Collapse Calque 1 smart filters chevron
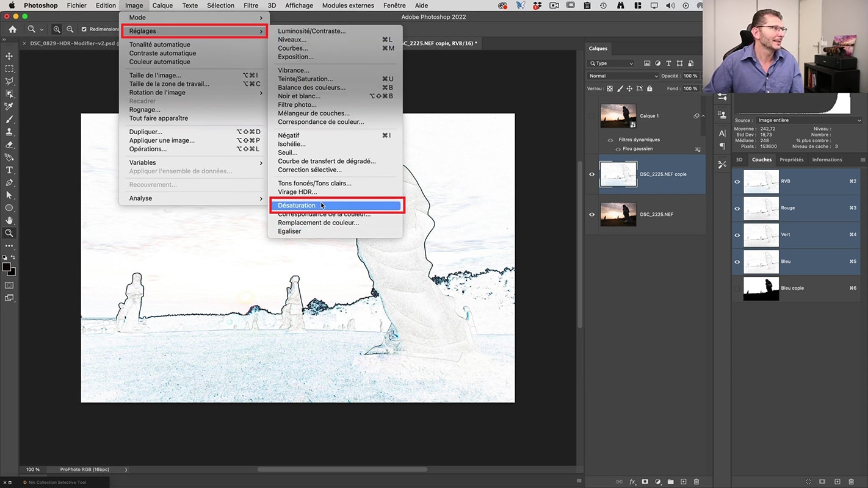 click(703, 116)
